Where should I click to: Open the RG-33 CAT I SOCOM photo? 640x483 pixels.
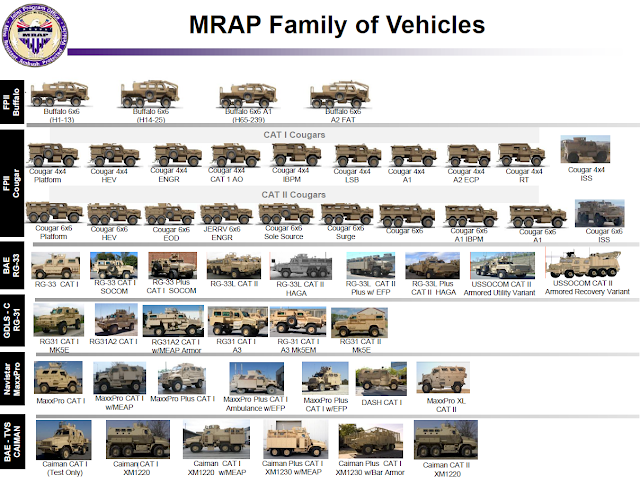tap(114, 265)
